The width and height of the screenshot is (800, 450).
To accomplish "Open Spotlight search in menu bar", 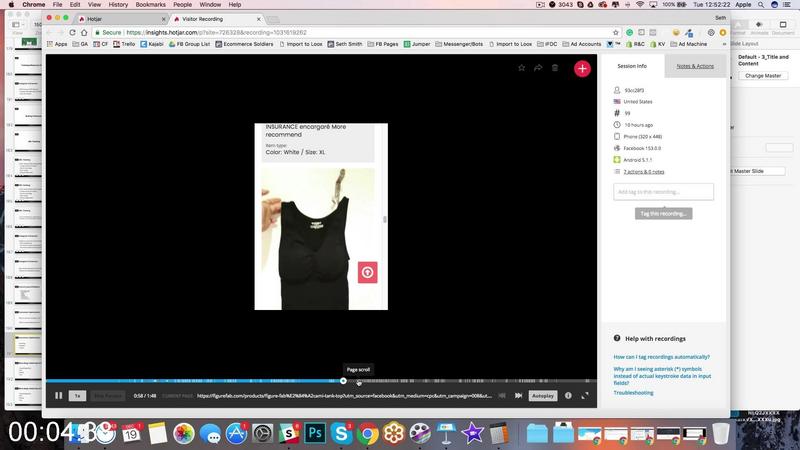I will click(x=761, y=4).
